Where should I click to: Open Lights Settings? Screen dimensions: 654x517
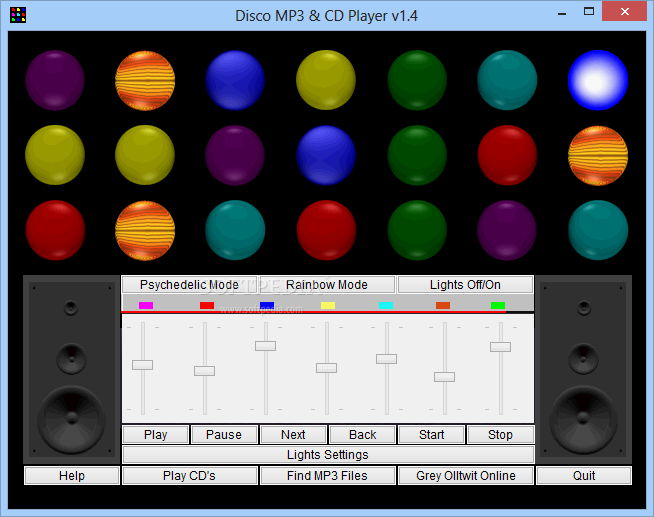tap(328, 454)
